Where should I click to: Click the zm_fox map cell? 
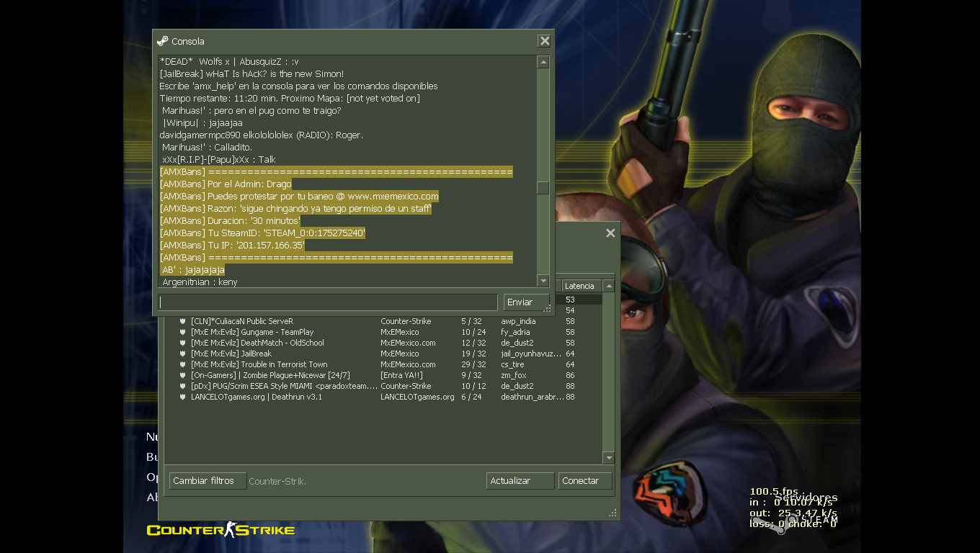tap(513, 375)
